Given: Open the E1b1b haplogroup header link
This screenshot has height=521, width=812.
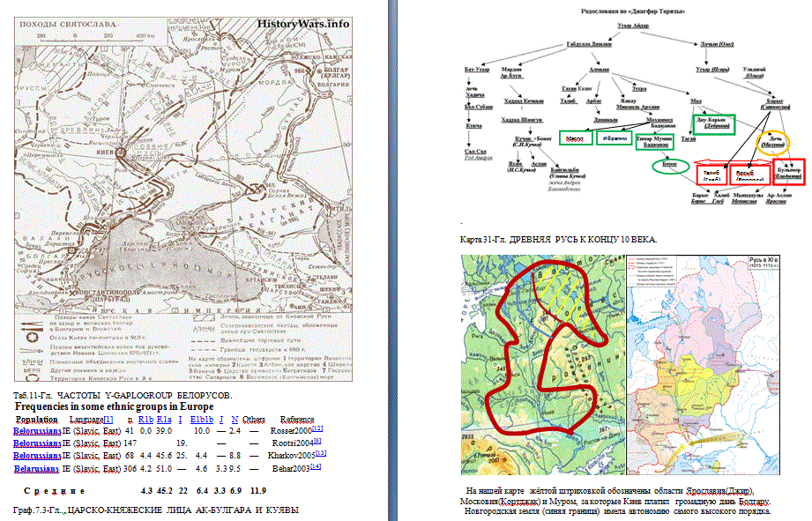Looking at the screenshot, I should [201, 420].
